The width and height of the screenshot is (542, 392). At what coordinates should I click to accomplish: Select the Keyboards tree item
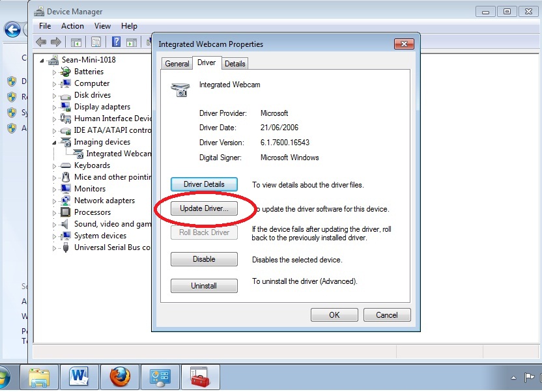tap(91, 165)
